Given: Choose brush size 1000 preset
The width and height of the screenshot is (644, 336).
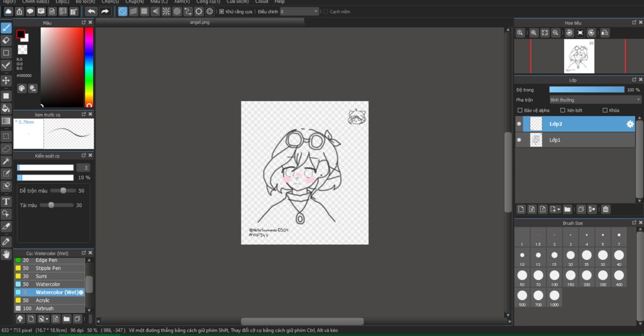Looking at the screenshot, I should [555, 298].
